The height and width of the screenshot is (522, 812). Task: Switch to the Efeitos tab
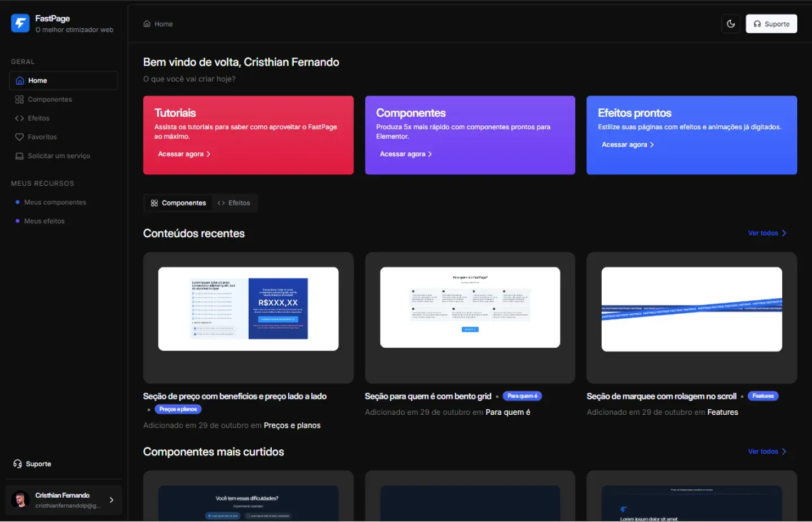[x=233, y=203]
